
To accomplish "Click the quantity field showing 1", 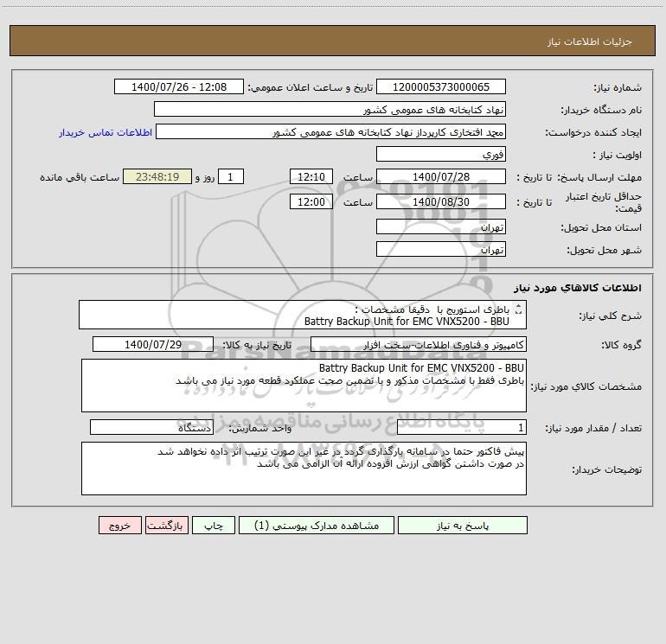I will 462,427.
